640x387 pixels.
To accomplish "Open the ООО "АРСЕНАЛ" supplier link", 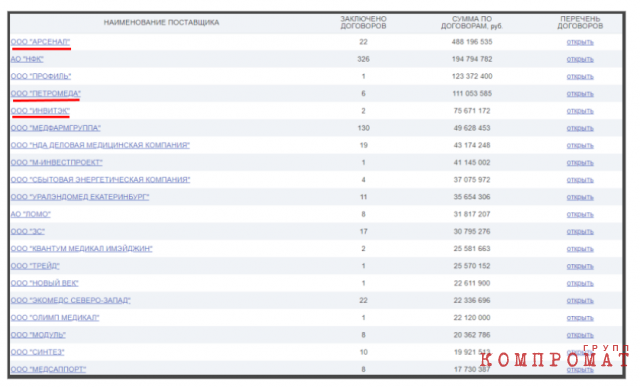I will coord(40,42).
